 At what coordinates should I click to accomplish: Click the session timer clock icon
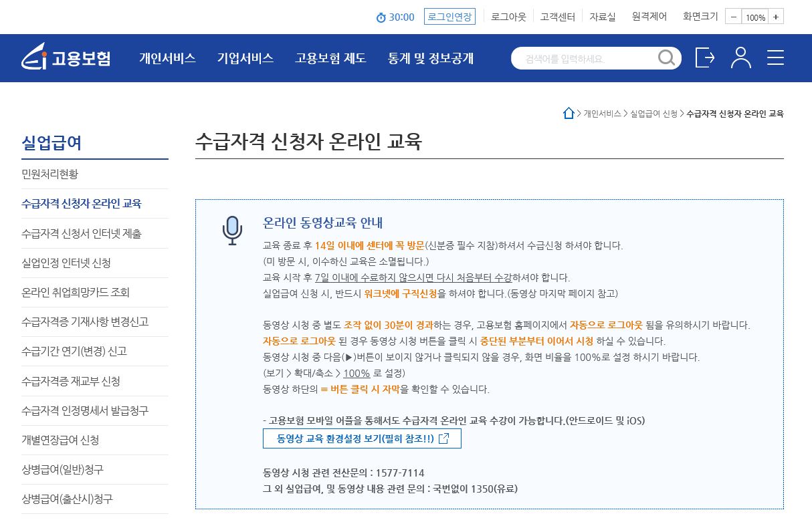[x=381, y=17]
